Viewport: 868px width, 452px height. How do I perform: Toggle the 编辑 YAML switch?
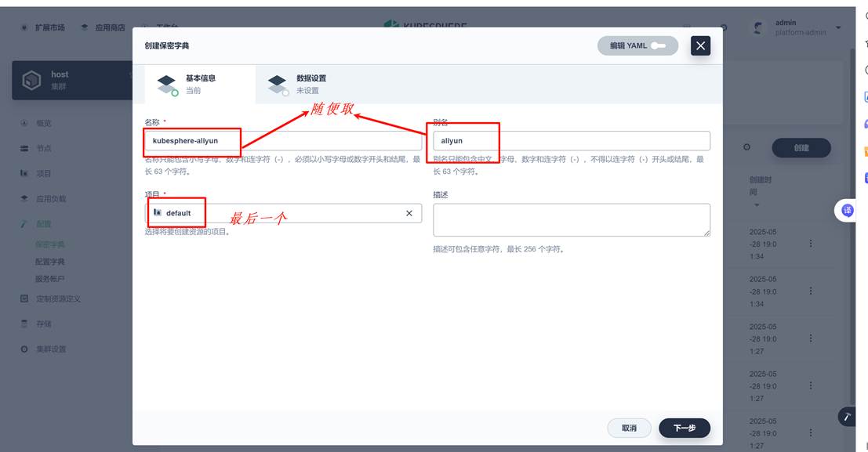coord(637,46)
